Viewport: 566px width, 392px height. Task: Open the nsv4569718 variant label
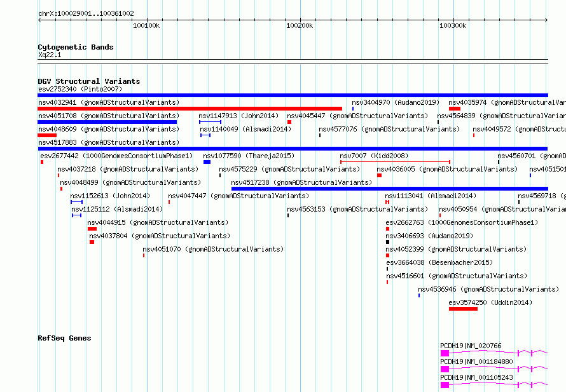pyautogui.click(x=542, y=196)
